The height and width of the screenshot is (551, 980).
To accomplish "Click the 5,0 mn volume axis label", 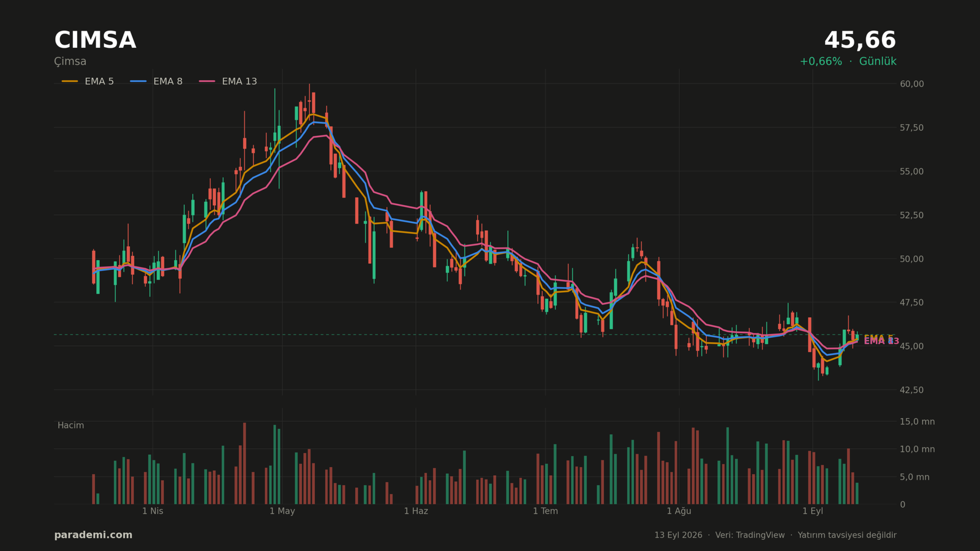I will click(915, 477).
